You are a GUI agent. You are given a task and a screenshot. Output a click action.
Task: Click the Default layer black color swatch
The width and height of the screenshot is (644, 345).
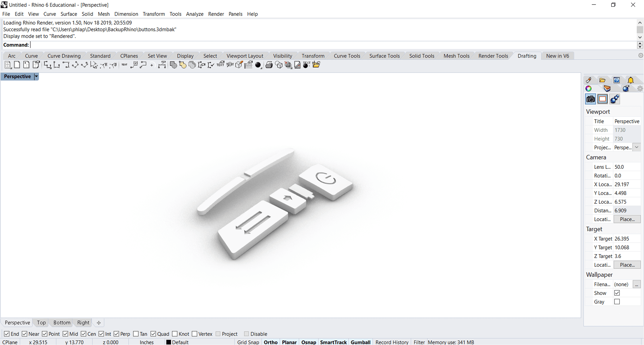(169, 342)
